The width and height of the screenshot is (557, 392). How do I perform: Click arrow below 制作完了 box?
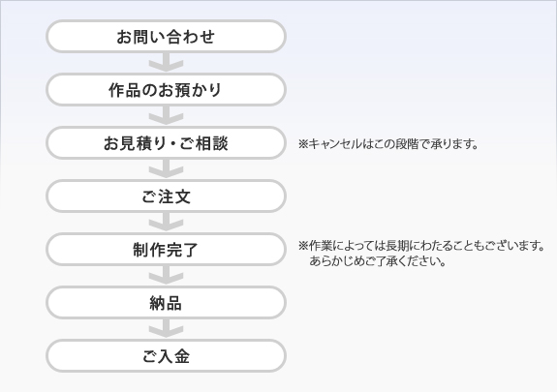(166, 276)
